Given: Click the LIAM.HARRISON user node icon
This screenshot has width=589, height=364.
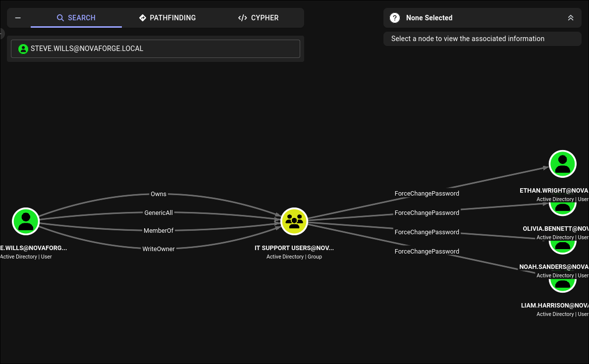Looking at the screenshot, I should [562, 285].
